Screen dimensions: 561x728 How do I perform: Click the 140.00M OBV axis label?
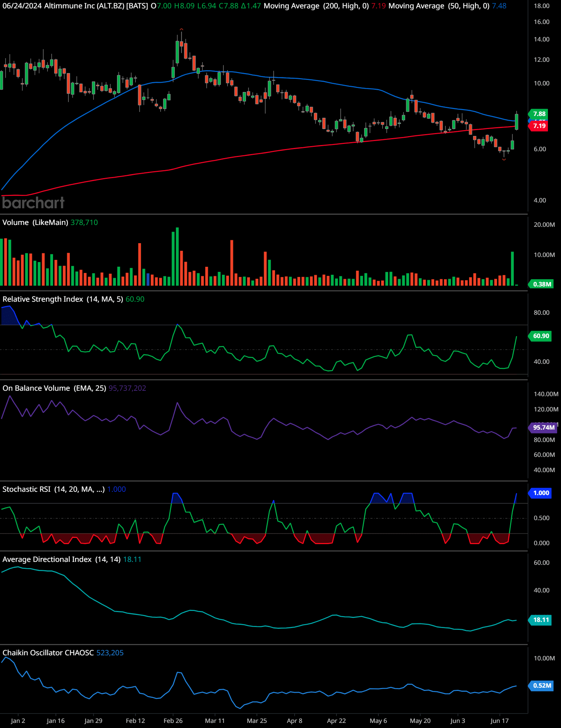pyautogui.click(x=546, y=394)
